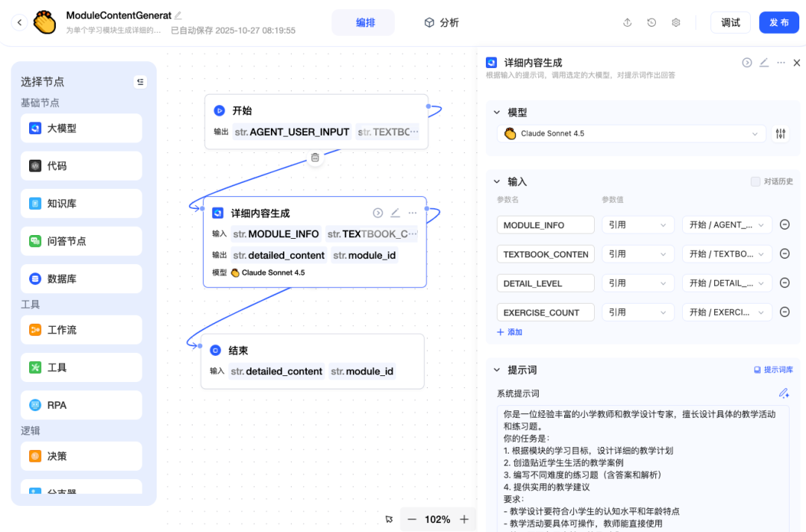Open 引用 type dropdown for MODULE_INFO
806x532 pixels.
pyautogui.click(x=638, y=225)
